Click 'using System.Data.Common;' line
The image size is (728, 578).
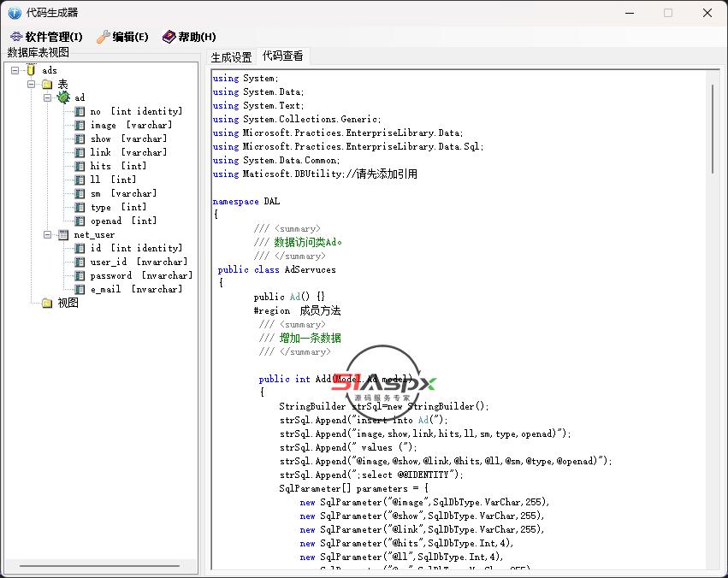[x=276, y=161]
